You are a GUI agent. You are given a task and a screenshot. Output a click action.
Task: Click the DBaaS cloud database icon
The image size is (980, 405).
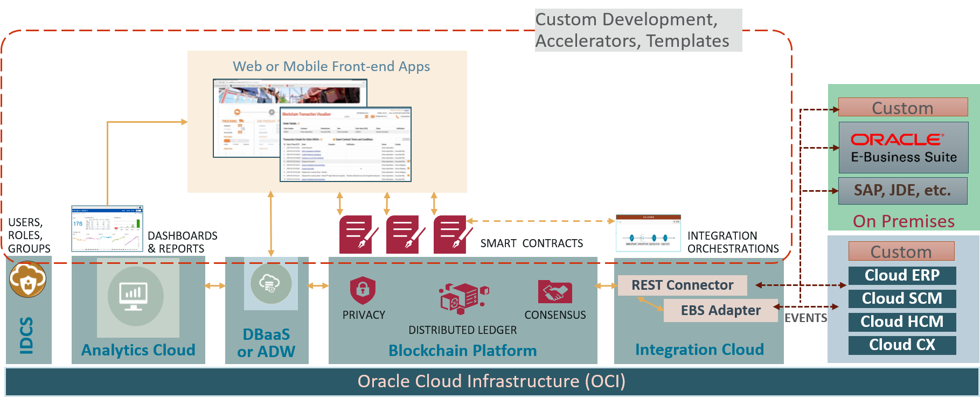[x=271, y=283]
